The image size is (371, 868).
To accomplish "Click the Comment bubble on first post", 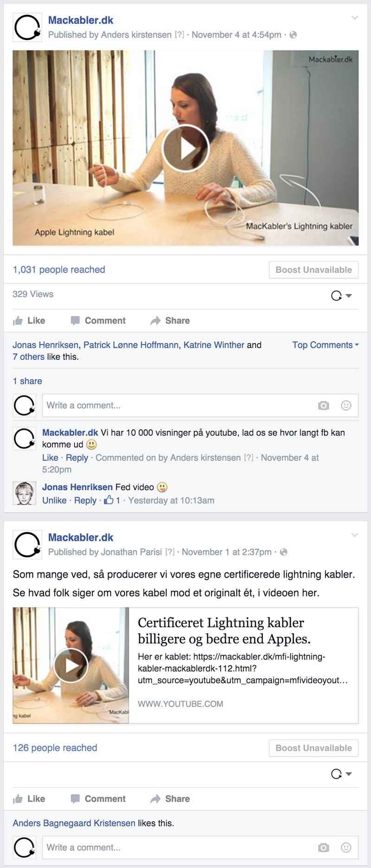I will coord(75,321).
